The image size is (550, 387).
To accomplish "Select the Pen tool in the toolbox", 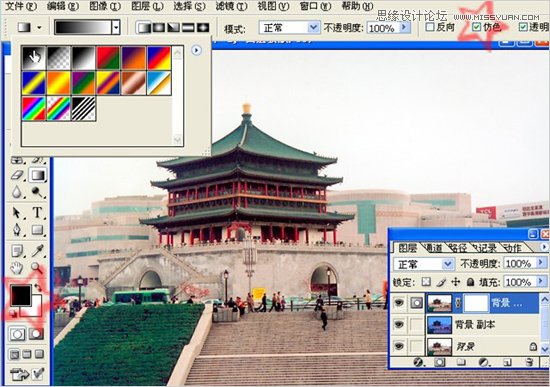I will pyautogui.click(x=17, y=230).
